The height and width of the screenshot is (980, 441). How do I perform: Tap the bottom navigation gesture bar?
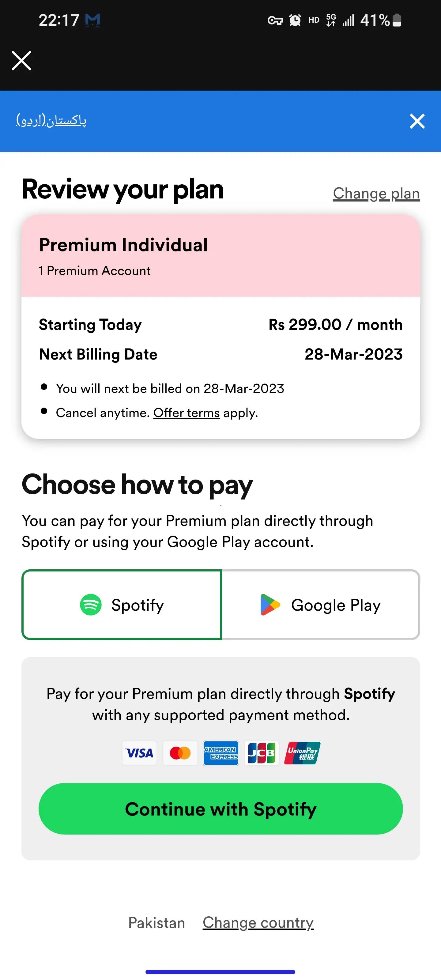(220, 972)
